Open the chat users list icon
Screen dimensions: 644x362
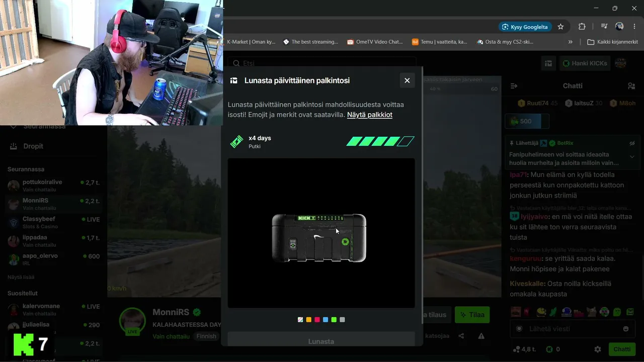pyautogui.click(x=631, y=86)
